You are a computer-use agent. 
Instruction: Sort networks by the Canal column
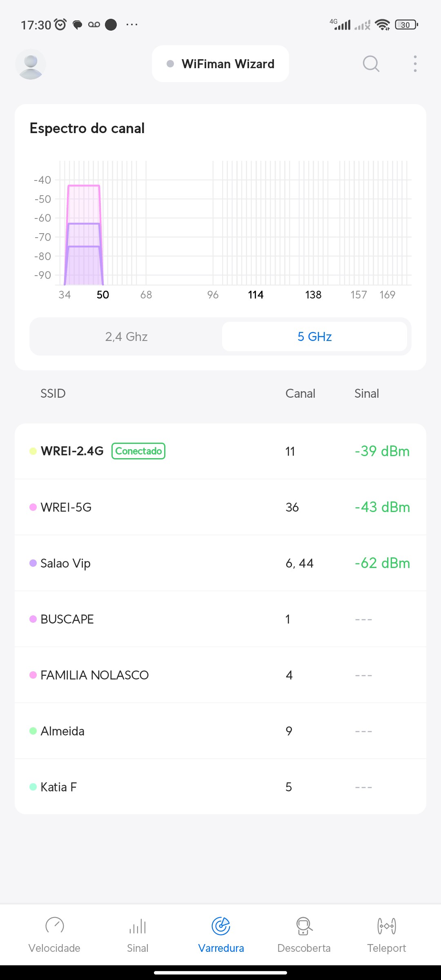(300, 393)
